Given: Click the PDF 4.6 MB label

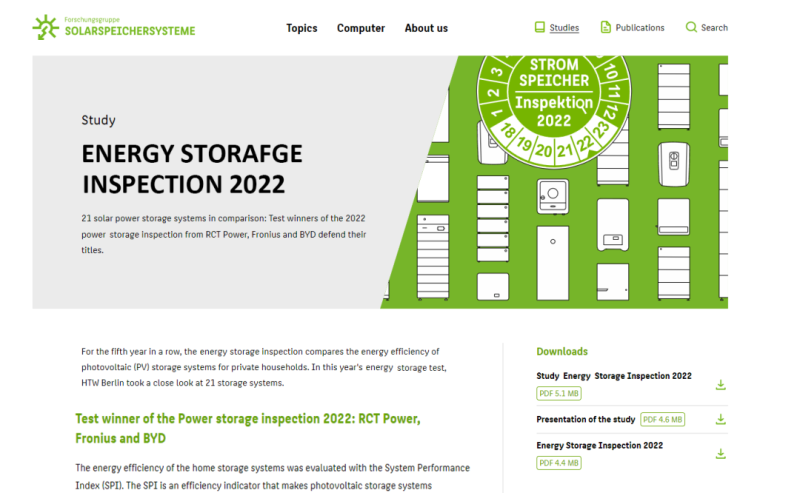Looking at the screenshot, I should [x=662, y=420].
